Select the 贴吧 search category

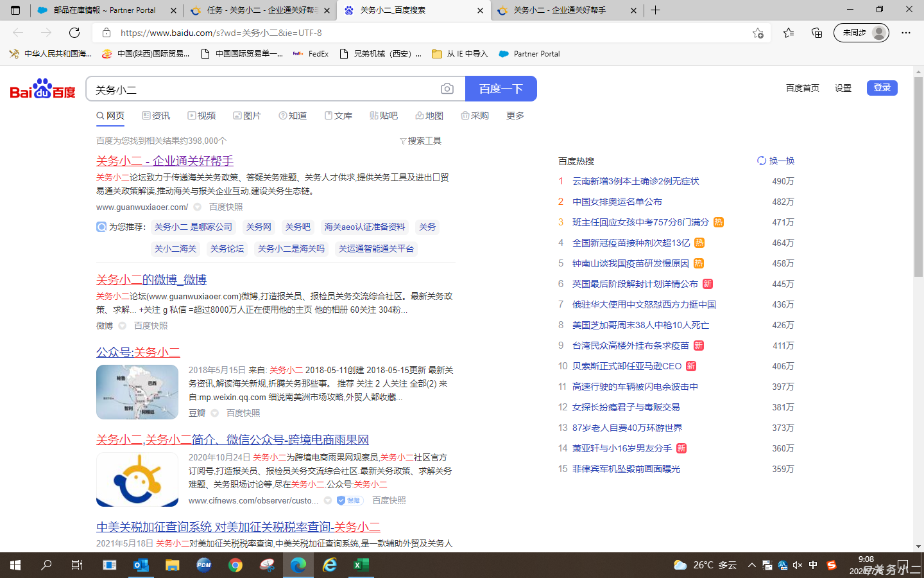pyautogui.click(x=384, y=116)
